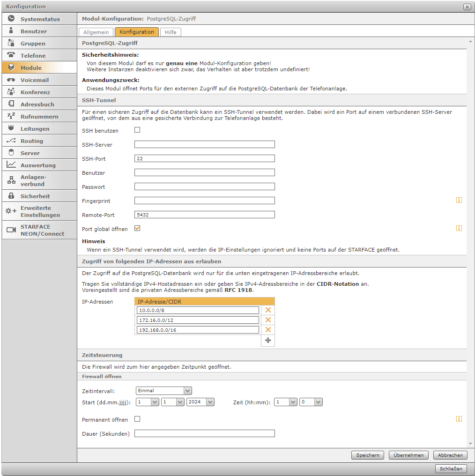Open the Zeitintervall dropdown
This screenshot has height=476, width=475.
tap(164, 391)
